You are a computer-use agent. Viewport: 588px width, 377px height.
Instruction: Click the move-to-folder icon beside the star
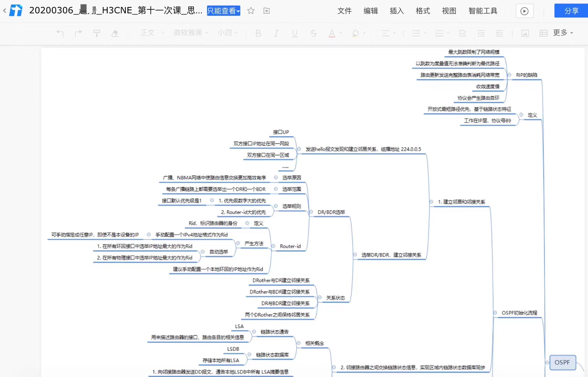click(266, 11)
